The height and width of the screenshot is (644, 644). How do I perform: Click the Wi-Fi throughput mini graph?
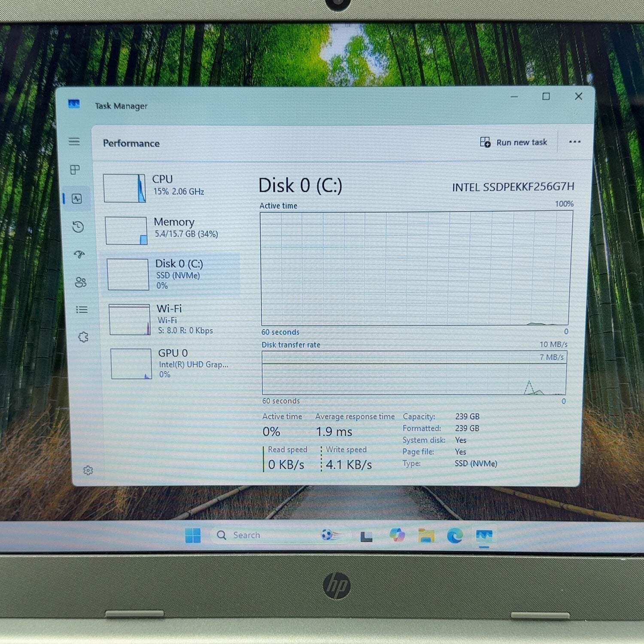coord(130,319)
